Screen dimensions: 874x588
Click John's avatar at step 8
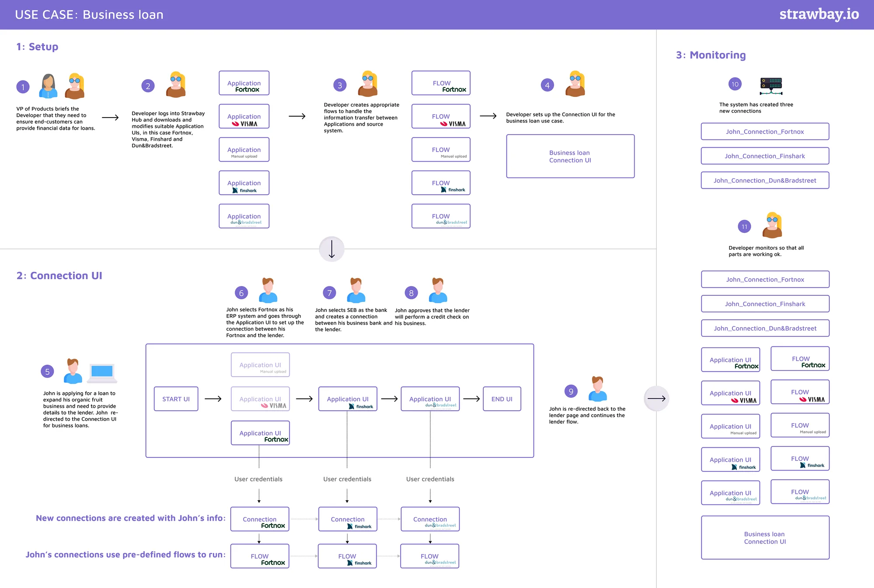(x=438, y=291)
